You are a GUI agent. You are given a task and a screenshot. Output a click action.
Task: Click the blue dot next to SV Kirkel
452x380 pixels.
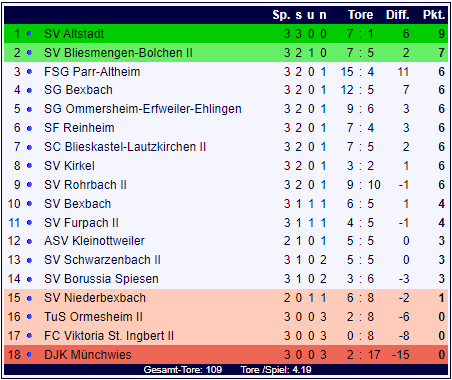pos(29,166)
